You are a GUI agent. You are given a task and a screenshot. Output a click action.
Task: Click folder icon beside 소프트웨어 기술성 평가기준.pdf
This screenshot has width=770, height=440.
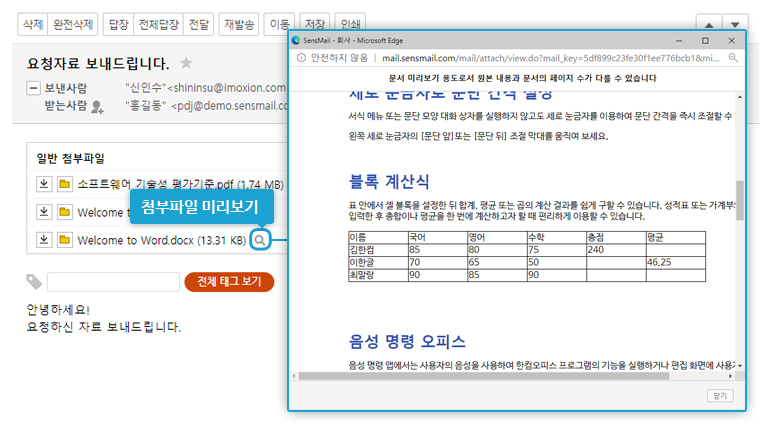pos(64,184)
